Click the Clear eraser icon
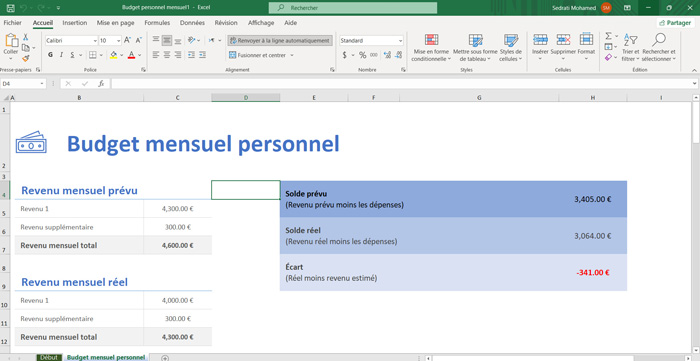Viewport: 700px width, 361px height. 608,58
